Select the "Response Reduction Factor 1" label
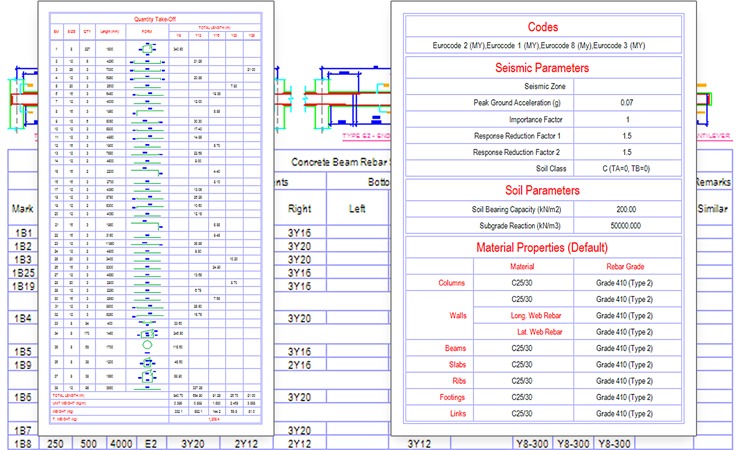The width and height of the screenshot is (740, 450). click(x=517, y=136)
